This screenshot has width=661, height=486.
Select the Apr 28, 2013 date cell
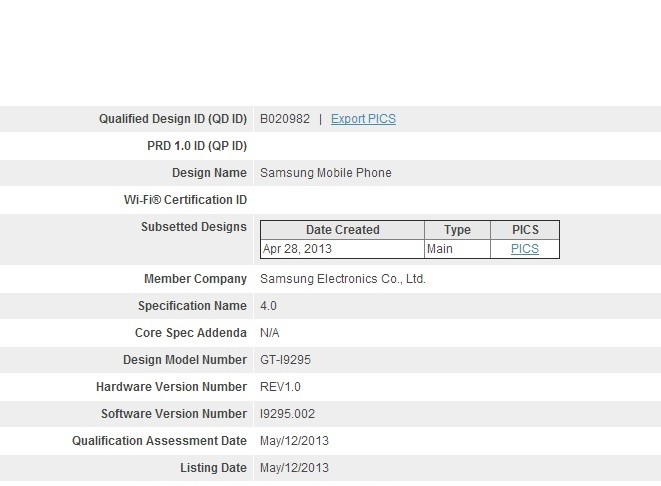pyautogui.click(x=342, y=249)
